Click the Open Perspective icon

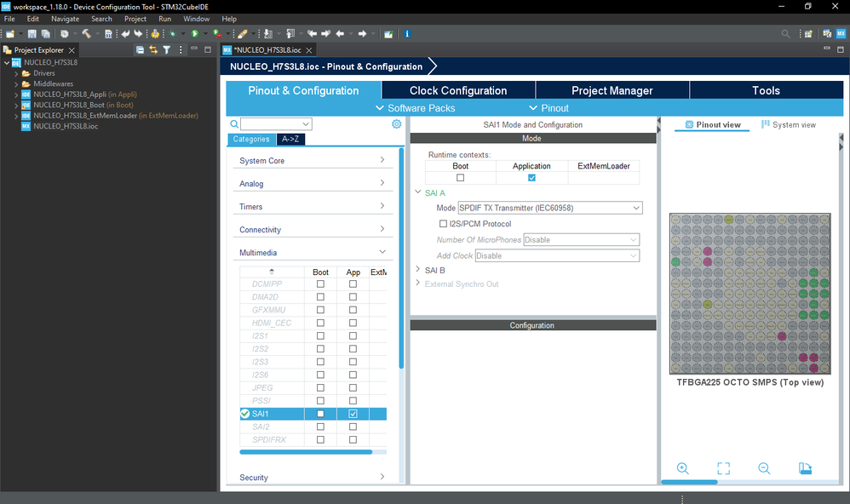808,33
